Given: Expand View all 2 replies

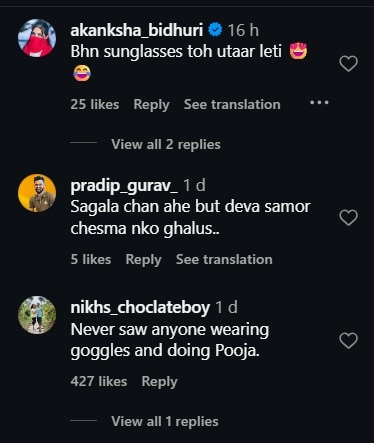Looking at the screenshot, I should pyautogui.click(x=166, y=144).
